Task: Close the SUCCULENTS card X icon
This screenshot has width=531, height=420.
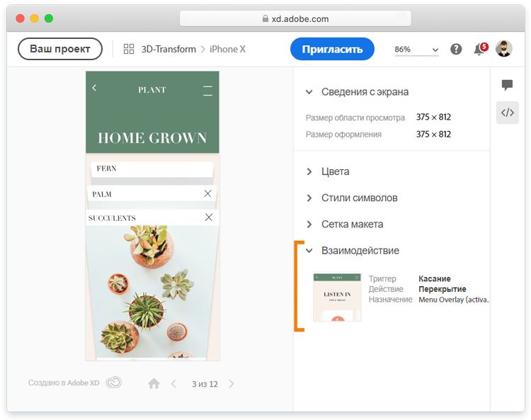Action: click(x=209, y=217)
